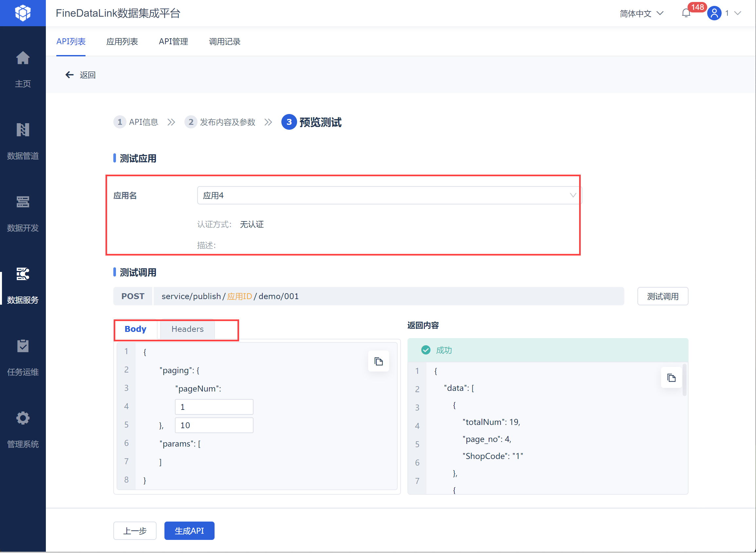This screenshot has width=756, height=553.
Task: Open the 管理系统 settings gear icon
Action: [x=23, y=418]
